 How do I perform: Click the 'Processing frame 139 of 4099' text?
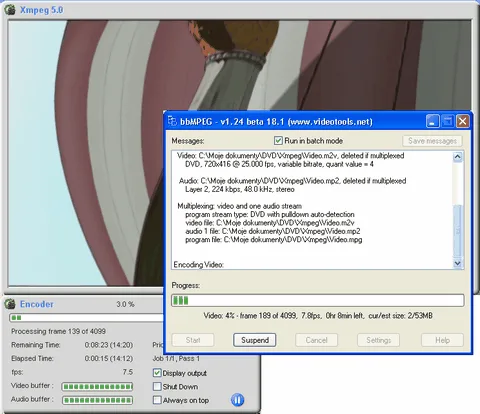click(58, 331)
